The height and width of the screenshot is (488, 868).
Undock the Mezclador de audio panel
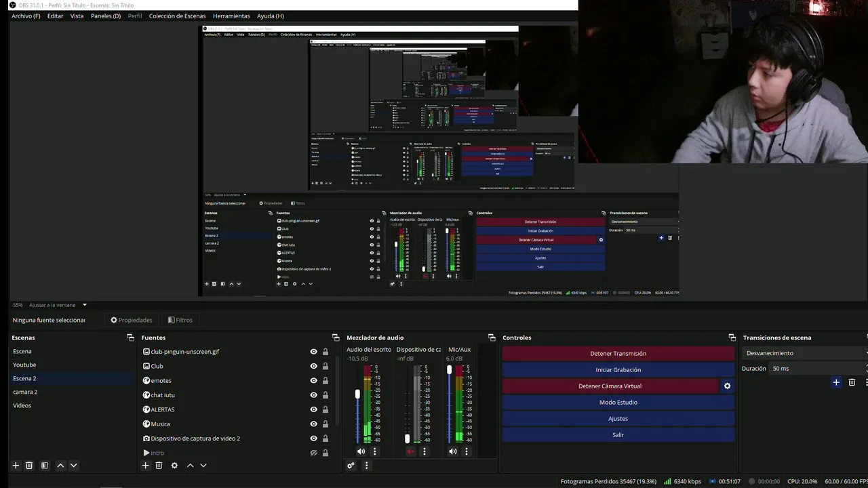(x=492, y=338)
